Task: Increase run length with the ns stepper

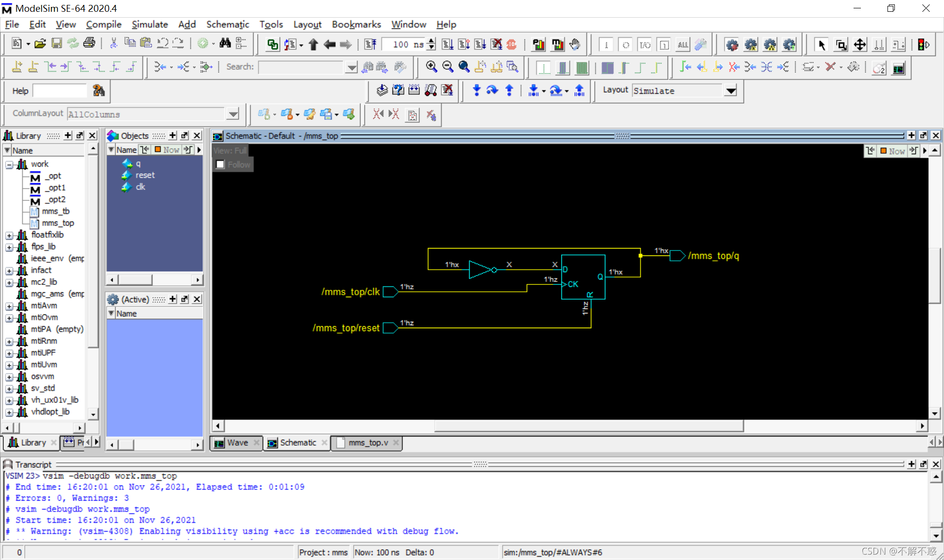Action: point(431,41)
